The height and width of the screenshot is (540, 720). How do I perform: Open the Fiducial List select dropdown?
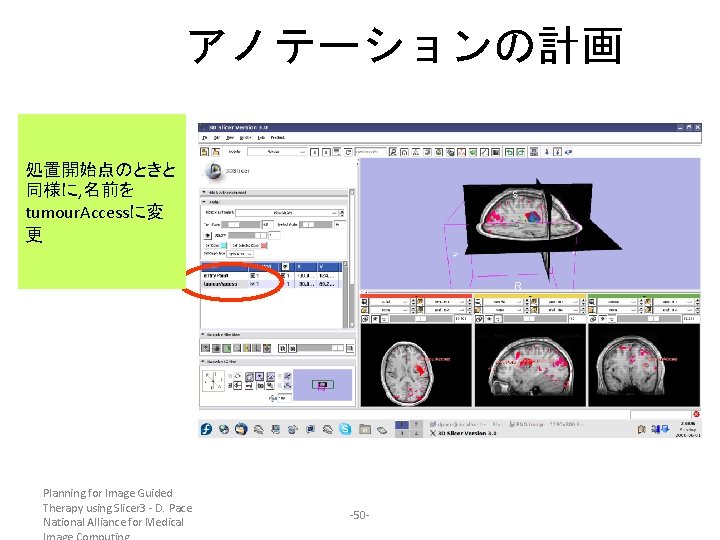287,213
